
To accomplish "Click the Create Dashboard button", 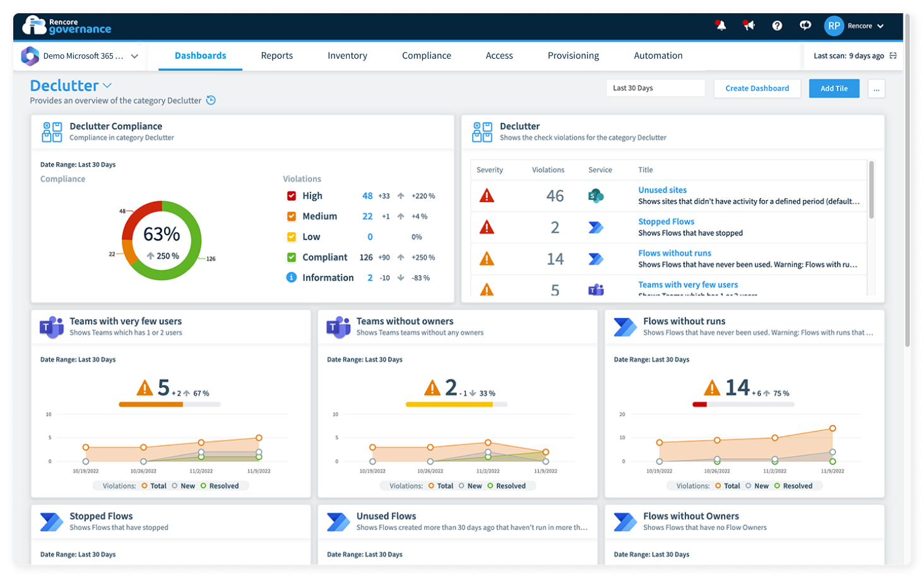I will tap(757, 88).
